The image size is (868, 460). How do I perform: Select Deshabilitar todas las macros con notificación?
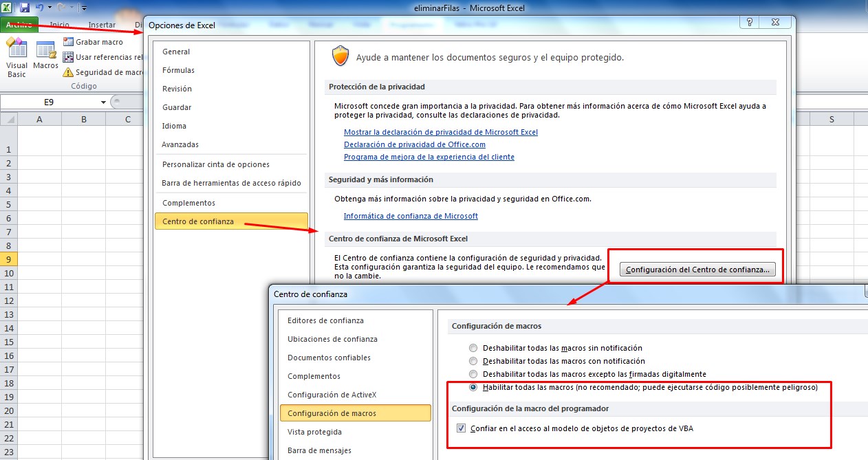[473, 361]
